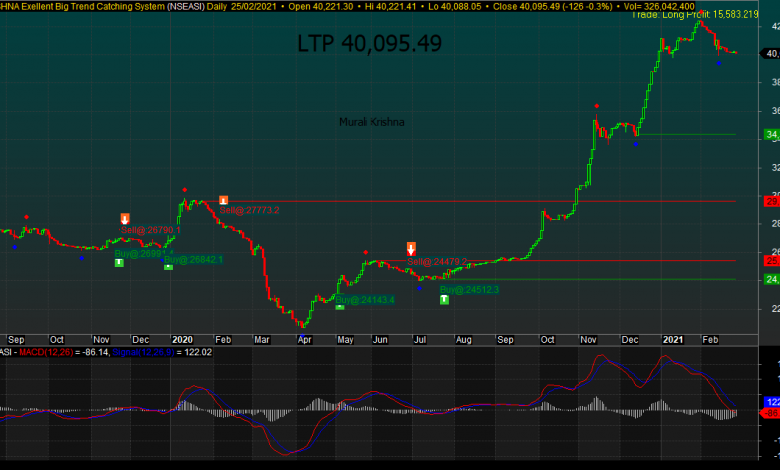
Task: Click the green buy arrow below Buy@26991.1
Action: pyautogui.click(x=119, y=263)
